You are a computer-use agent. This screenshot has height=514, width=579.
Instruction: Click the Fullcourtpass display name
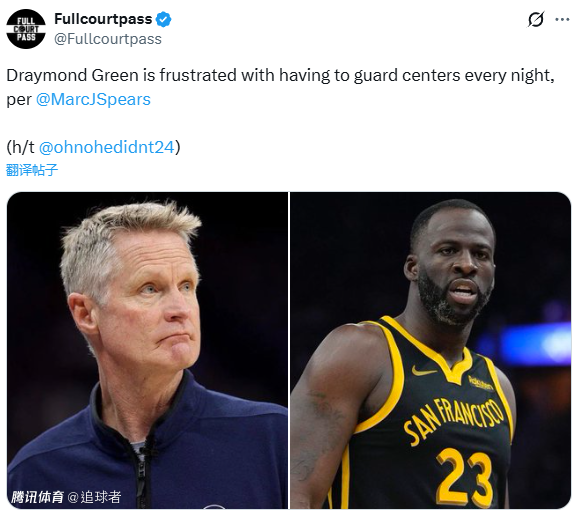(103, 19)
